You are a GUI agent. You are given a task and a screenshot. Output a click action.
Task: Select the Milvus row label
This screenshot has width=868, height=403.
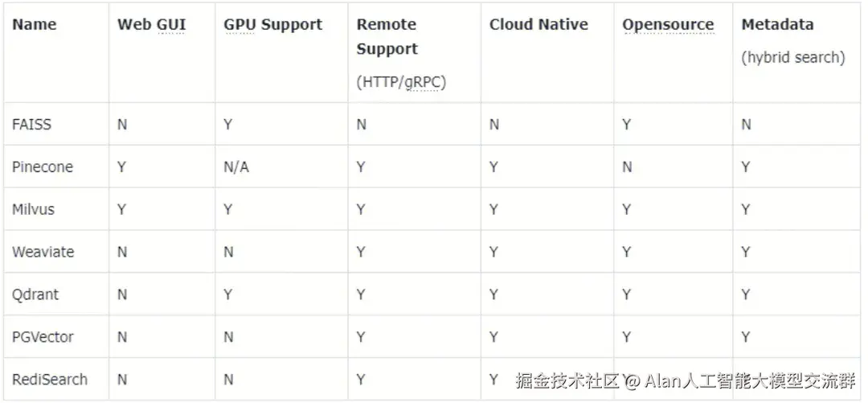coord(34,209)
